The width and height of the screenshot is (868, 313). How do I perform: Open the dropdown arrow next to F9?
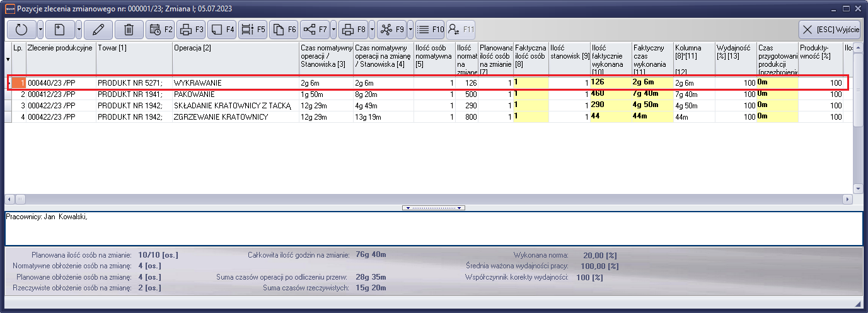pos(410,30)
